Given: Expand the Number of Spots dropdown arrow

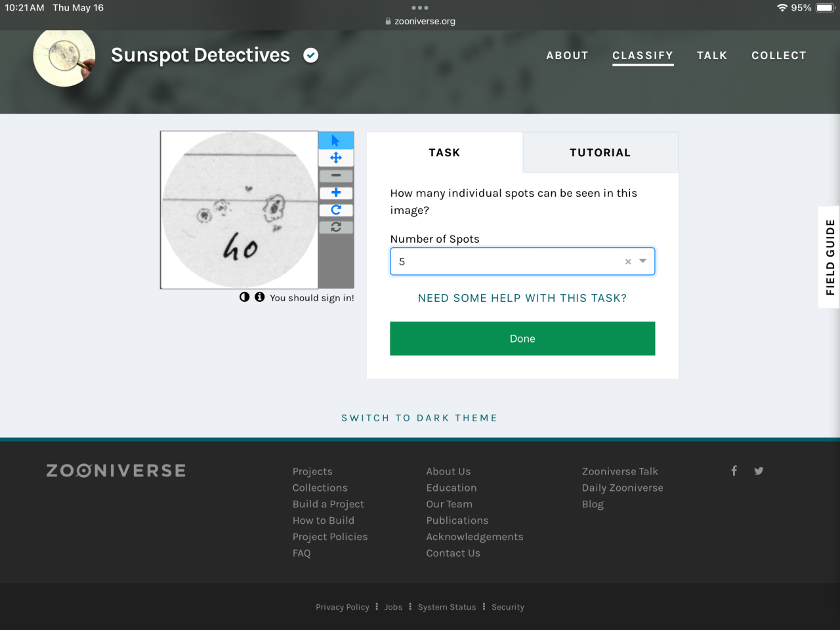Looking at the screenshot, I should [x=643, y=261].
